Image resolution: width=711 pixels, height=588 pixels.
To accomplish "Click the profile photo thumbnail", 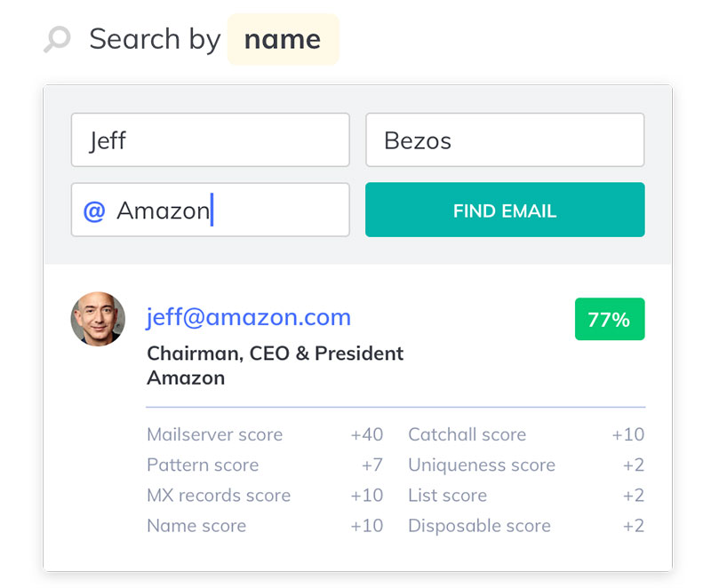I will coord(98,319).
